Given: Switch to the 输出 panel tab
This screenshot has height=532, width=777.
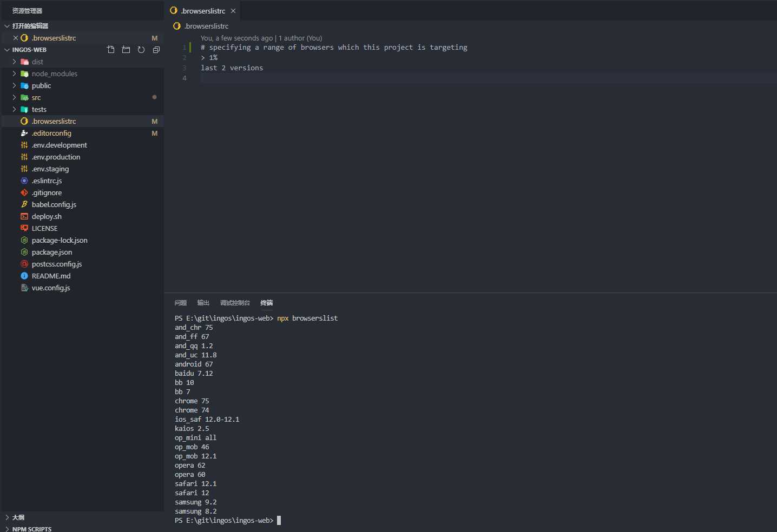Looking at the screenshot, I should pos(203,303).
